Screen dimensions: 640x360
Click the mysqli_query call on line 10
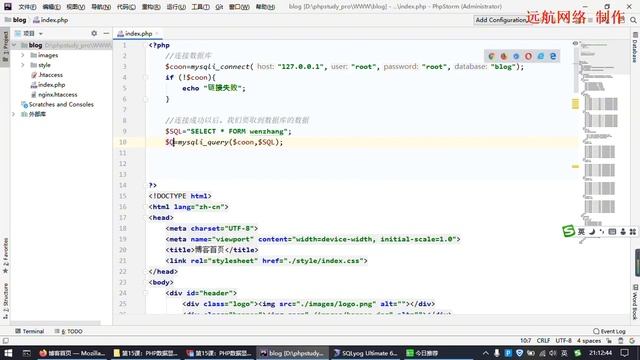click(230, 142)
